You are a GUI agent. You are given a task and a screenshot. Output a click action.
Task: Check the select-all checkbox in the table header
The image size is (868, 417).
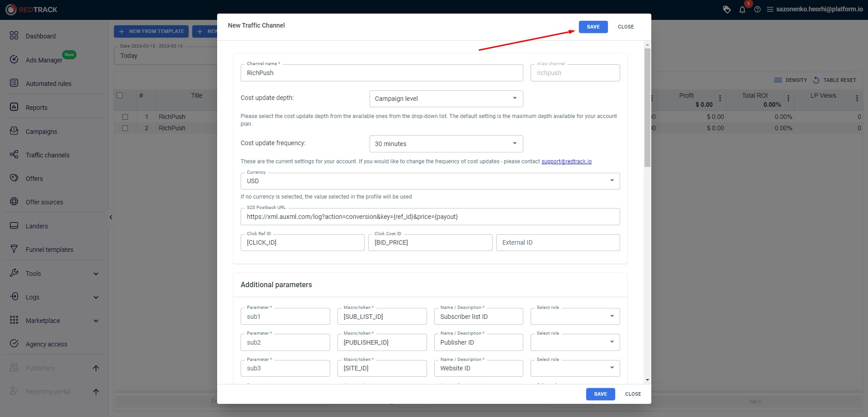click(119, 95)
